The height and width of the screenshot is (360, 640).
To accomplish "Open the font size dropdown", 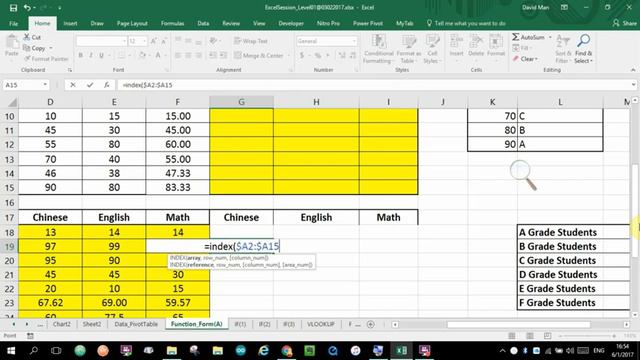I will (144, 41).
